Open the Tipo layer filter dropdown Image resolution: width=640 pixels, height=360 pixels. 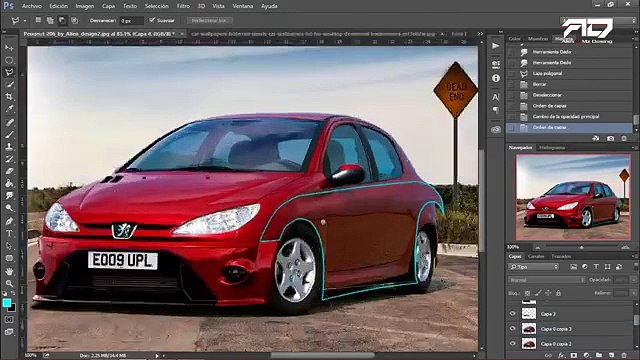pos(533,267)
